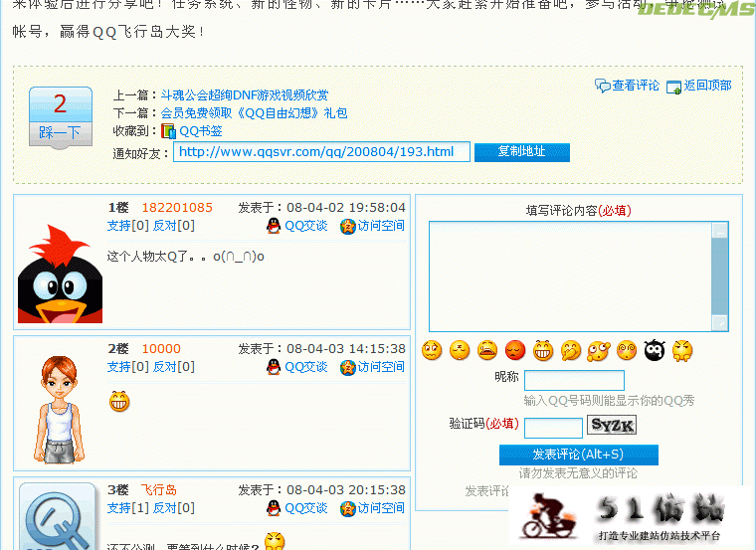Click the 发表评论(Alt+S) submit button
Viewport: 756px width, 550px height.
pos(579,455)
